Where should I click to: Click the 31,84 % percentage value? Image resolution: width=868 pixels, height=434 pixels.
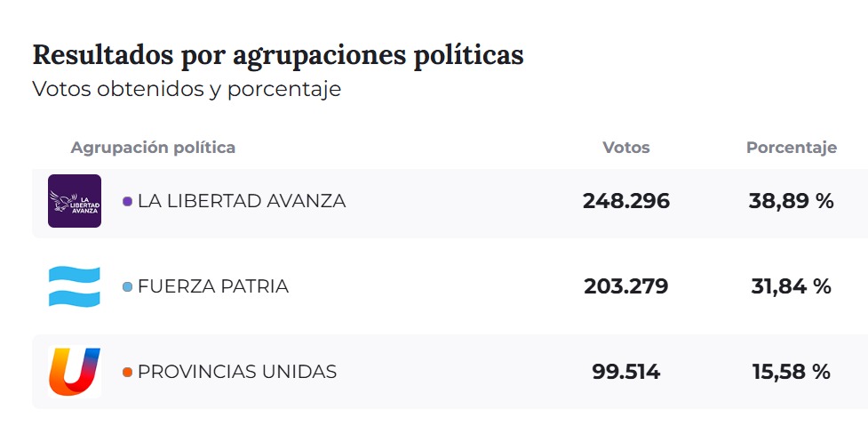click(791, 286)
